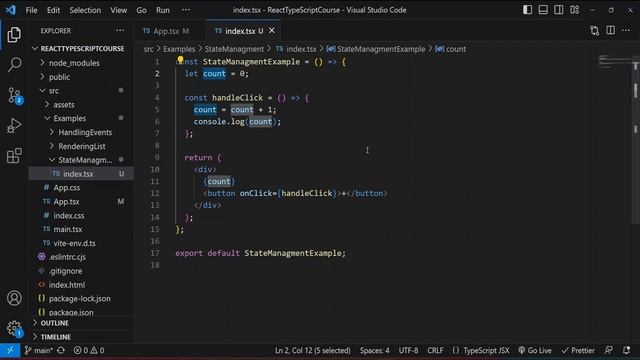Open the remote window status icon

(10, 350)
